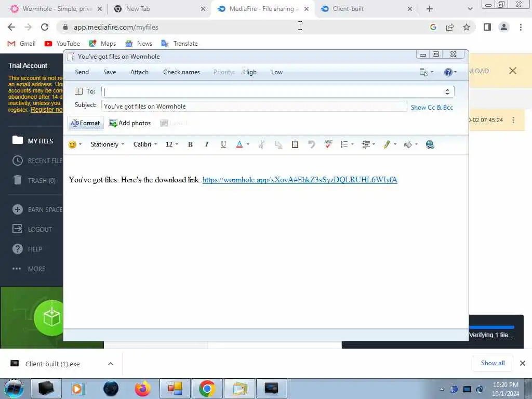532x399 pixels.
Task: Click the Subject input field
Action: point(254,106)
